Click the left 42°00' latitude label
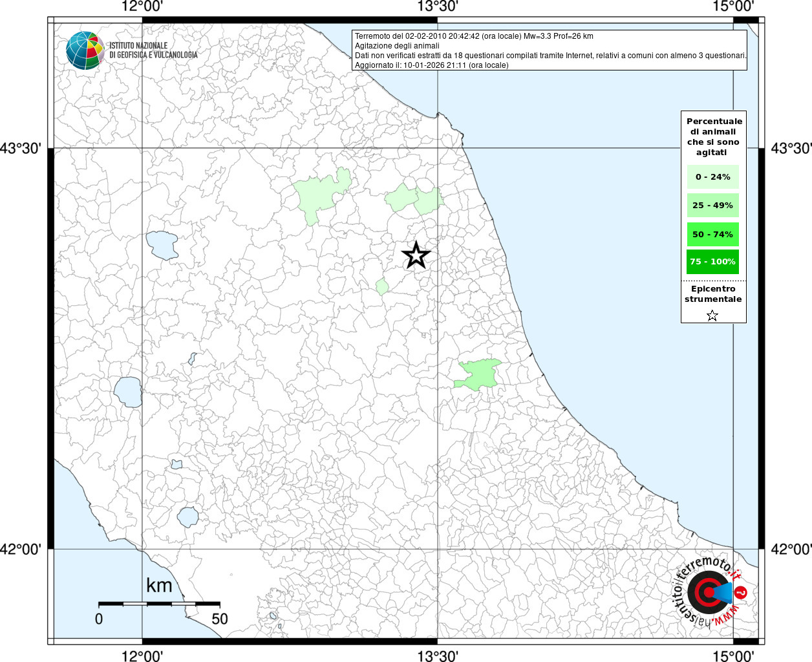The height and width of the screenshot is (662, 812). pyautogui.click(x=21, y=549)
